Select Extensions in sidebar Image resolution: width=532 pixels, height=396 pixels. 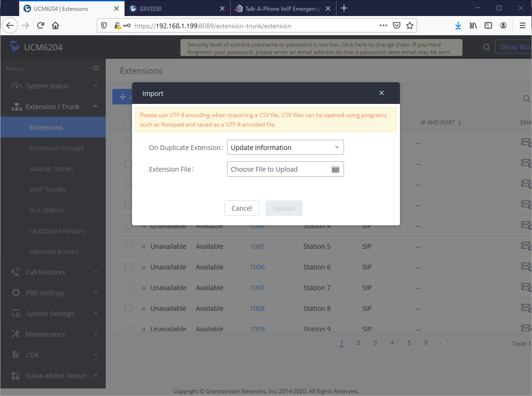[53, 127]
